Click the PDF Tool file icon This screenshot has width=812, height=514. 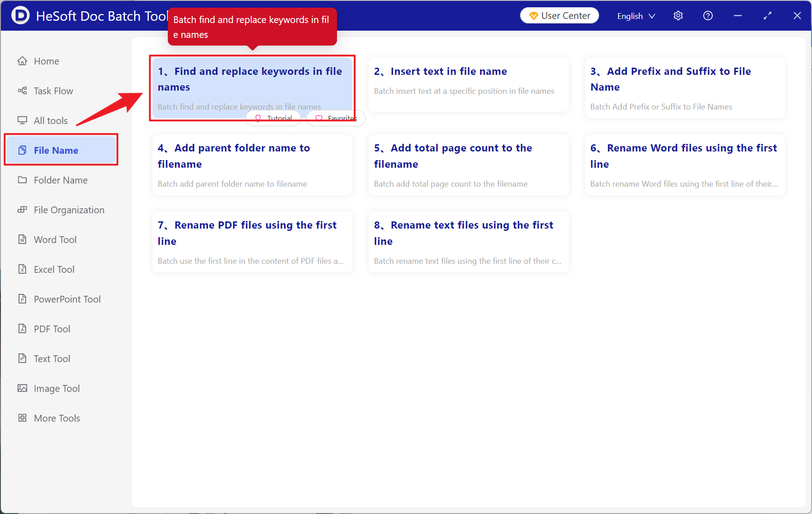[22, 328]
